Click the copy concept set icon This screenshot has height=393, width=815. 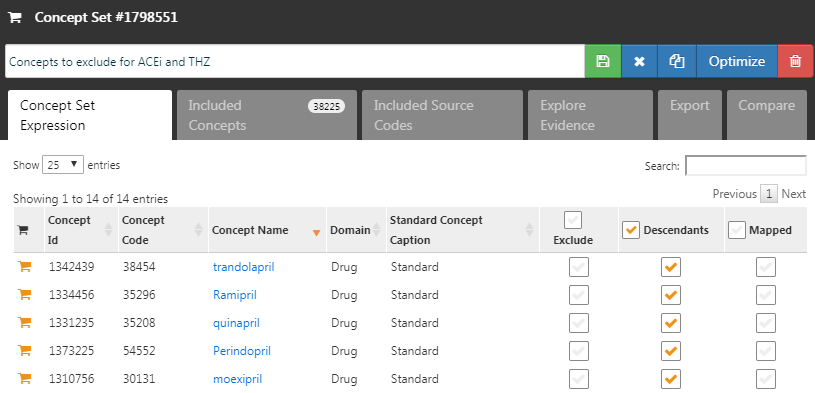point(677,61)
